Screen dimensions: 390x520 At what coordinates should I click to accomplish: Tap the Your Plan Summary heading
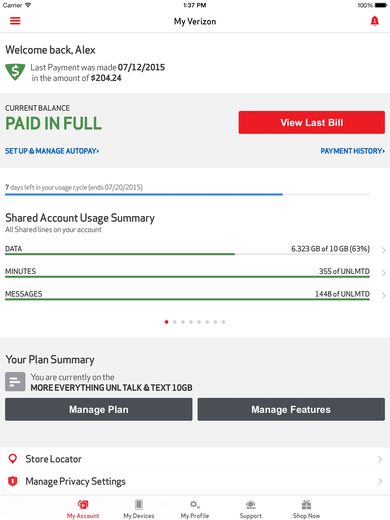tap(50, 360)
